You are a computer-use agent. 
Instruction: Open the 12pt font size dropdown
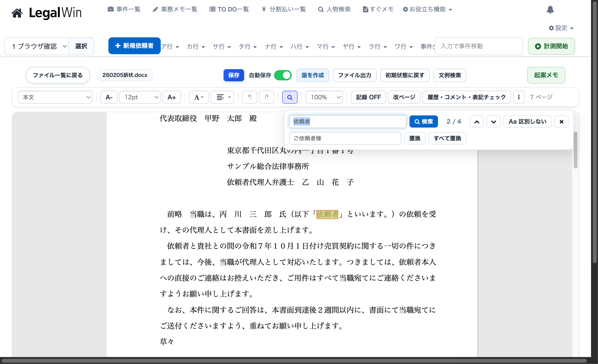coord(140,97)
